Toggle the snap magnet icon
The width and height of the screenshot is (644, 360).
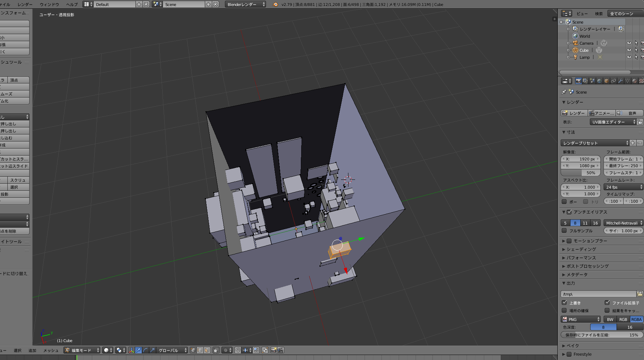tap(238, 350)
